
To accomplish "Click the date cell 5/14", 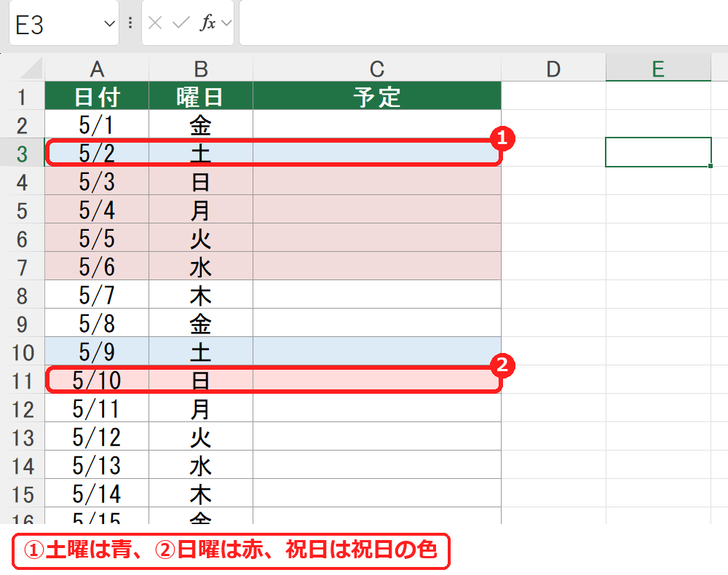I will tap(97, 493).
